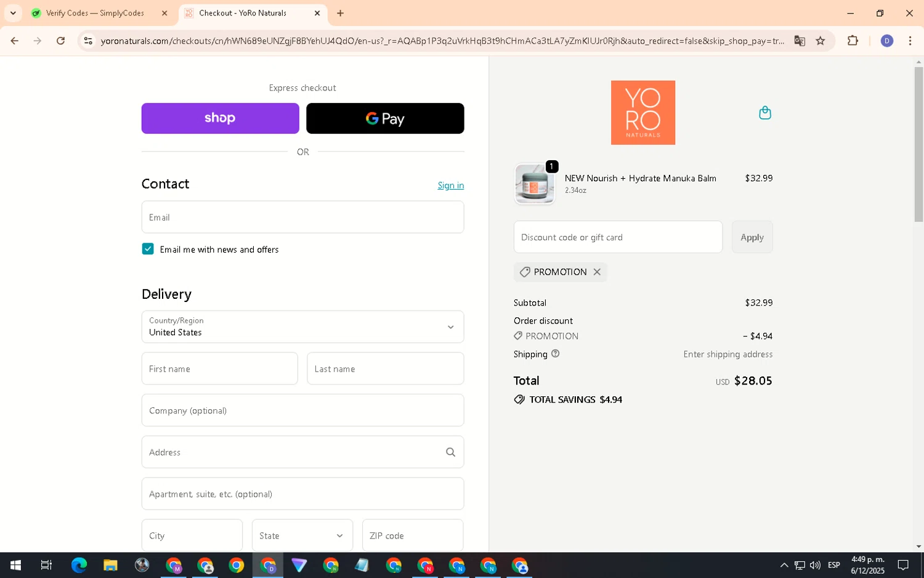Click the address search magnifier icon

tap(450, 452)
